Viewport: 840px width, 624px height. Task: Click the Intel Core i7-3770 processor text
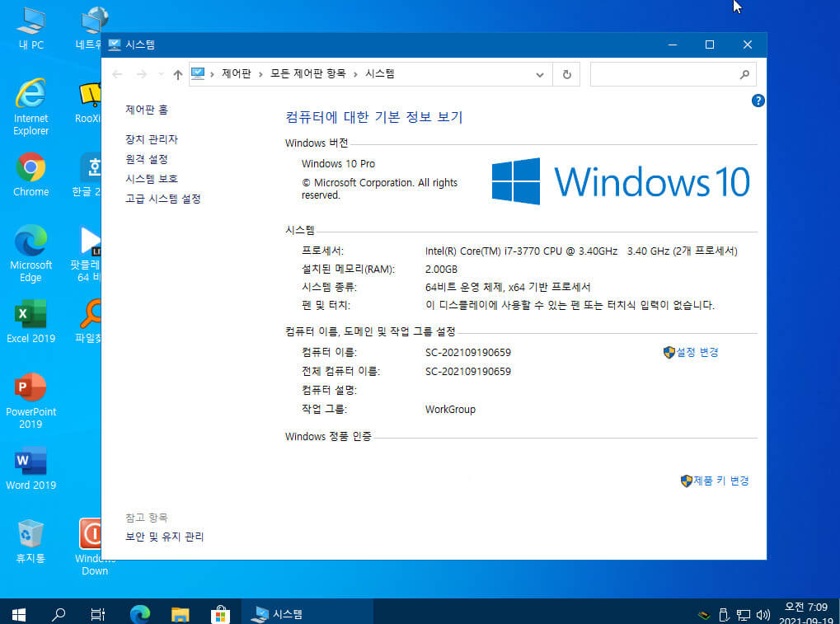(x=580, y=251)
